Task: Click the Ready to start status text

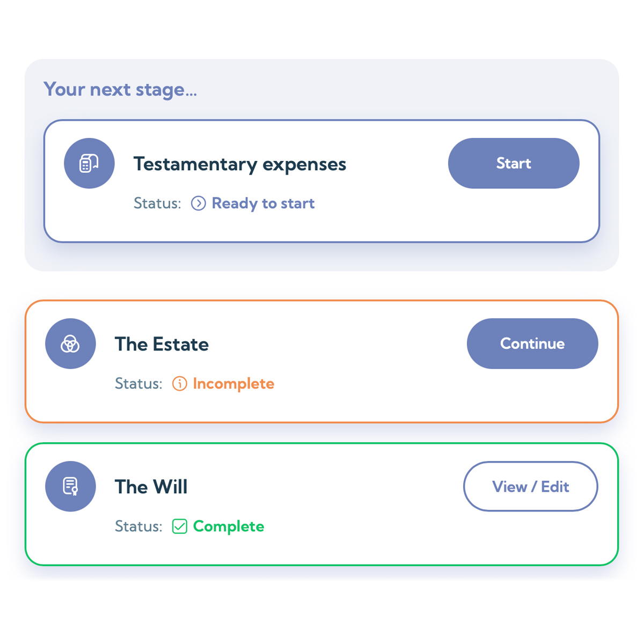Action: click(263, 203)
